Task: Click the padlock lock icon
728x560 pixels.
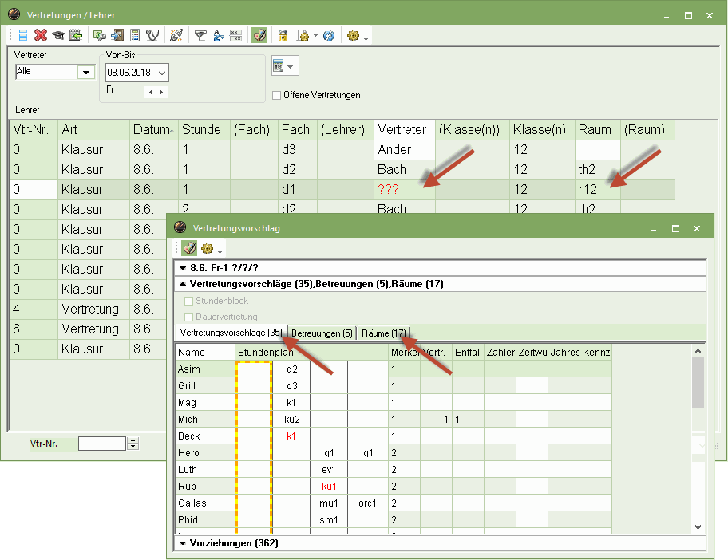Action: 283,35
